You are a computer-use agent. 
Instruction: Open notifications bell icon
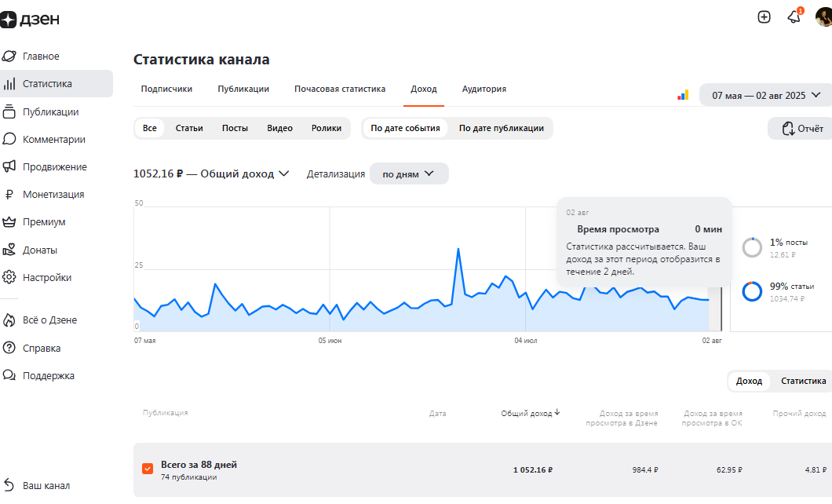click(794, 17)
